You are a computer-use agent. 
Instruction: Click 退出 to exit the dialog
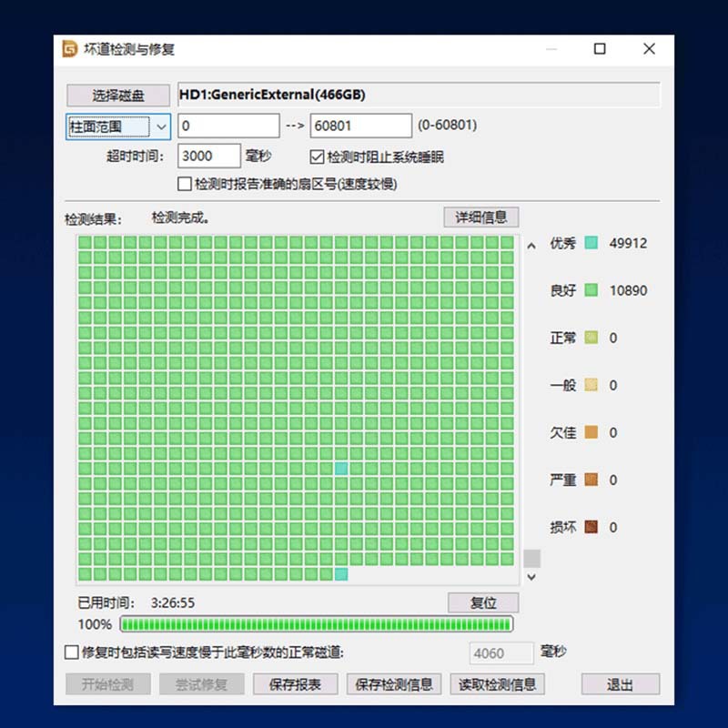coord(621,683)
